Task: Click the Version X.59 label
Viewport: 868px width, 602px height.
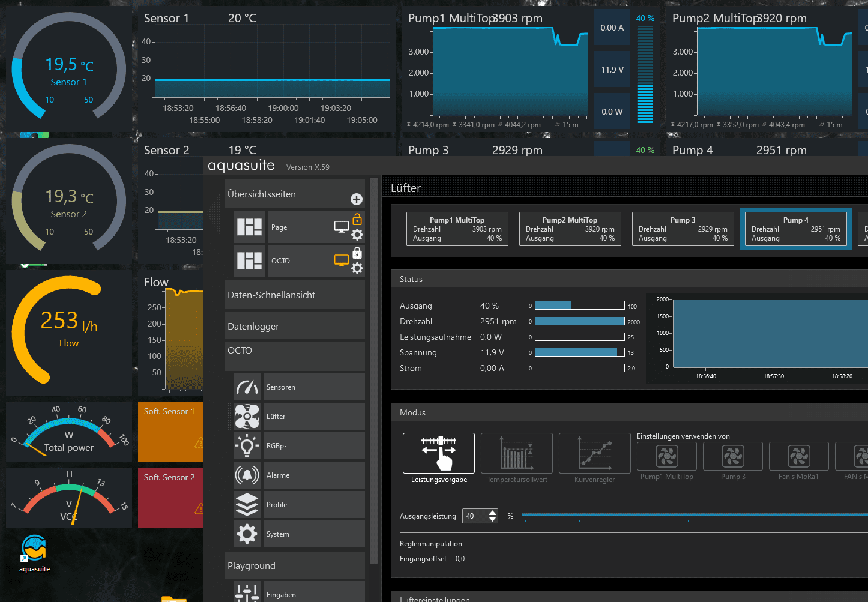Action: 308,167
